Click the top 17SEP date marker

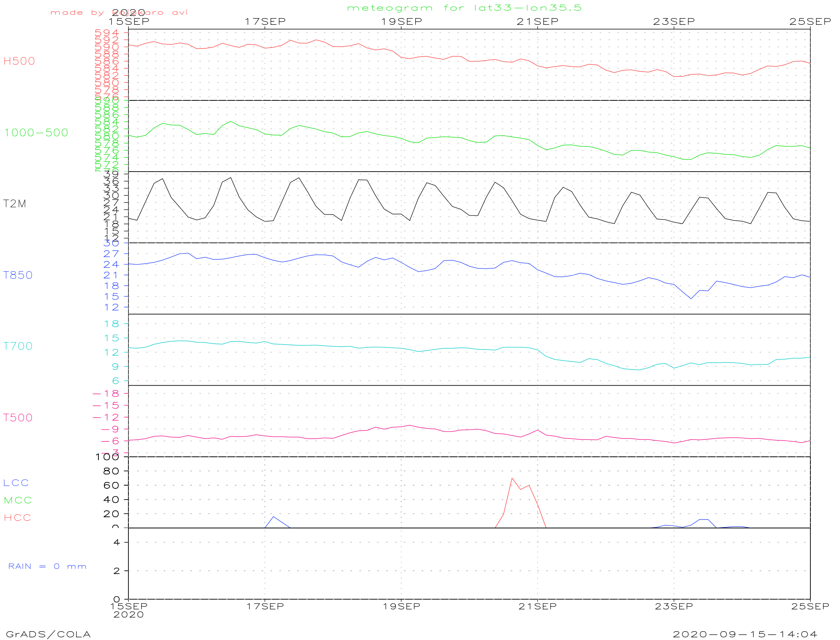(265, 22)
